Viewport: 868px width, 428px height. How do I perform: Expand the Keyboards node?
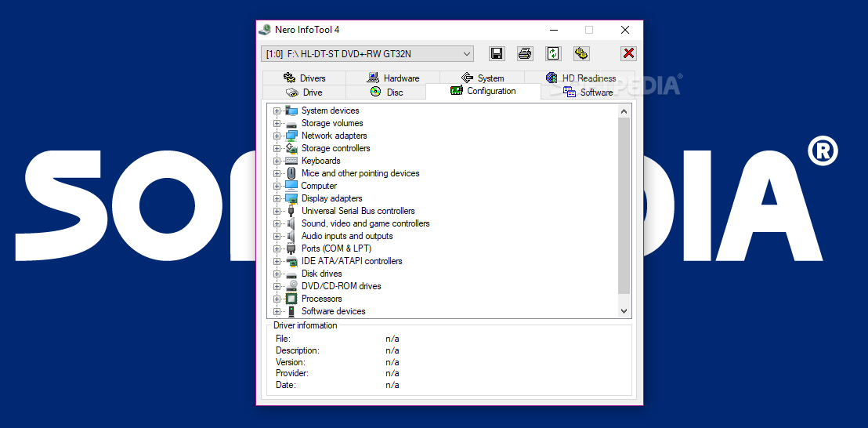point(277,161)
